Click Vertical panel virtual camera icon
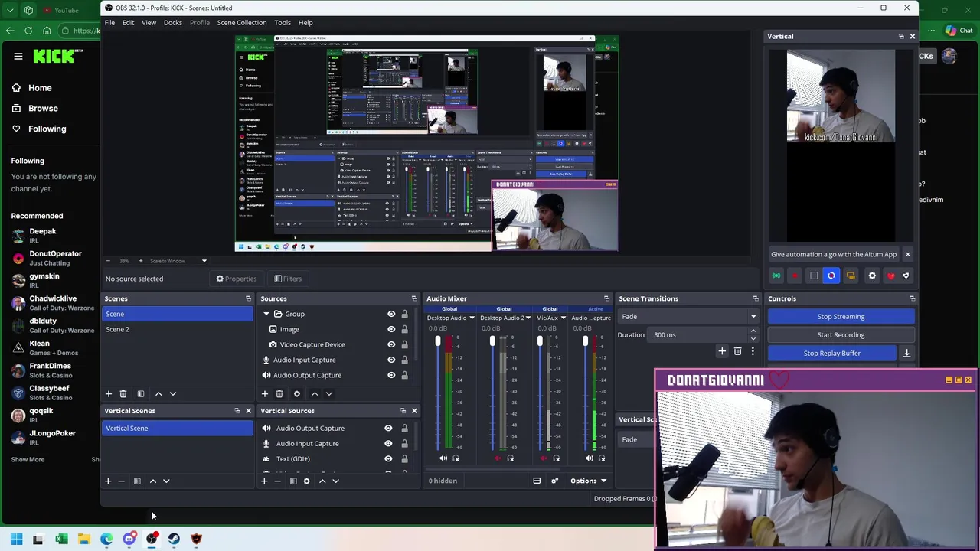This screenshot has height=551, width=980. click(x=851, y=275)
